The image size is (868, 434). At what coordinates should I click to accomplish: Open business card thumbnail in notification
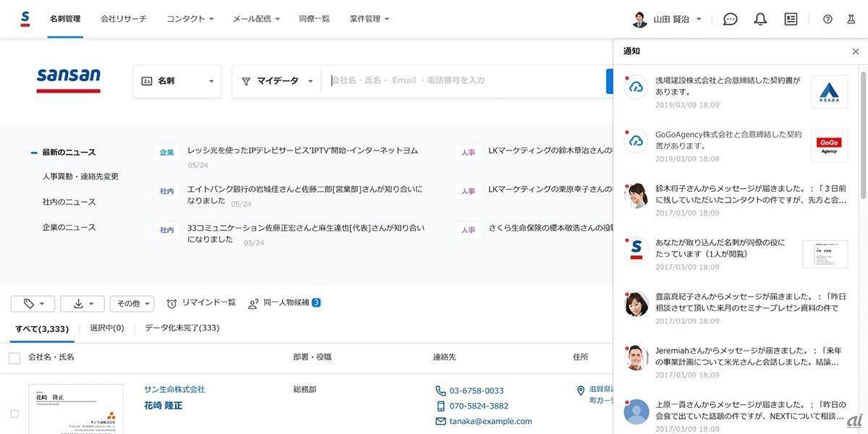825,254
